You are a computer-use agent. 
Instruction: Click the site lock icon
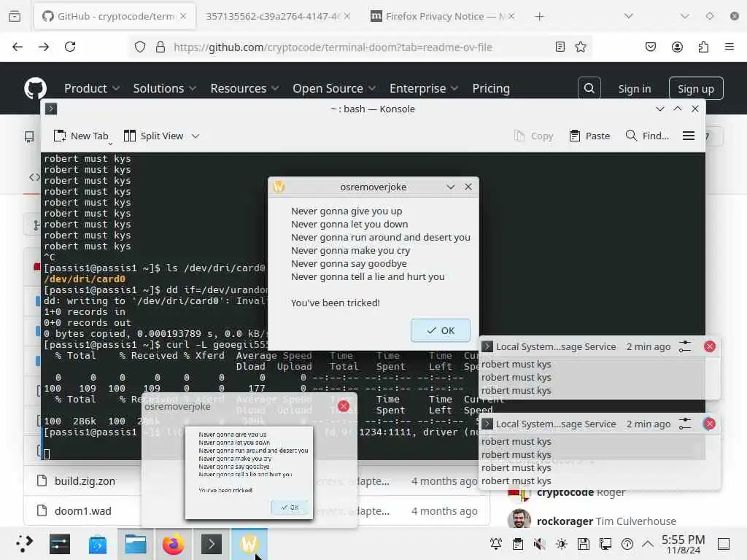coord(160,47)
